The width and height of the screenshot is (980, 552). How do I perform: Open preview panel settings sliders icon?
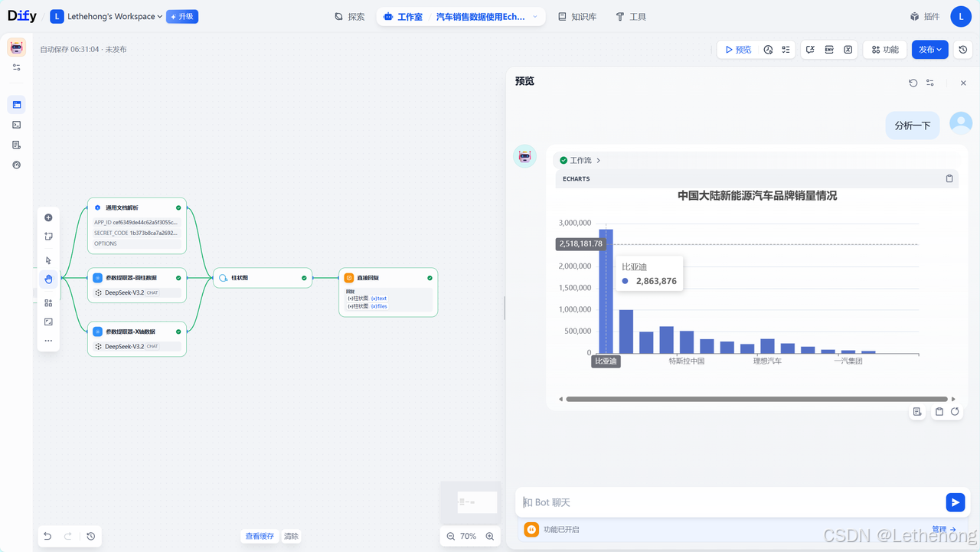point(930,83)
